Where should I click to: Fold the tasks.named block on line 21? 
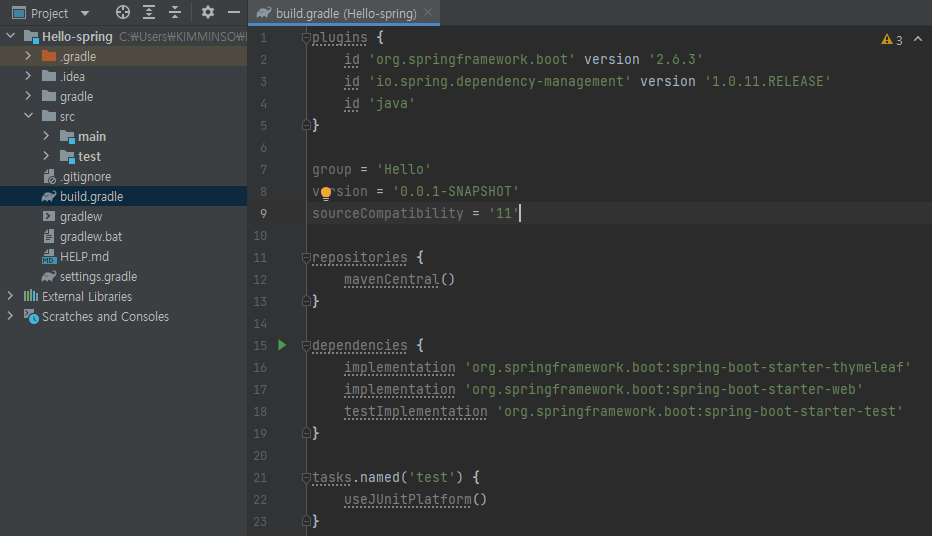coord(306,478)
